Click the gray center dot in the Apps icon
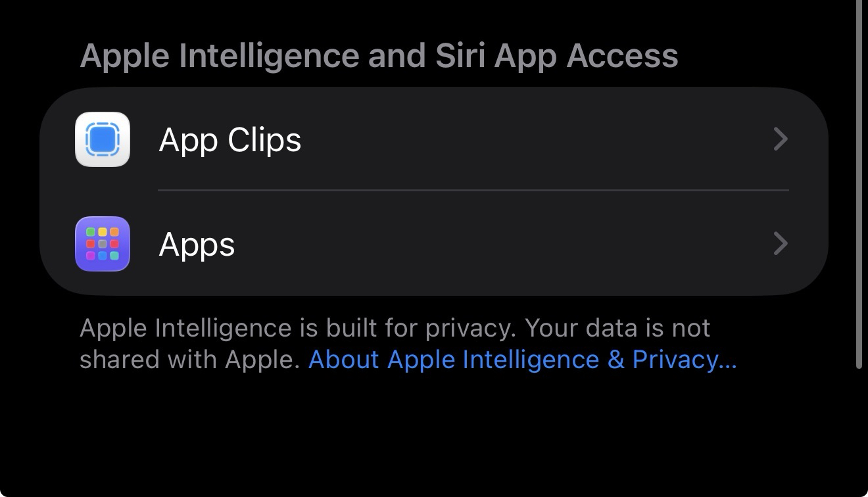Viewport: 868px width, 497px height. click(x=103, y=244)
